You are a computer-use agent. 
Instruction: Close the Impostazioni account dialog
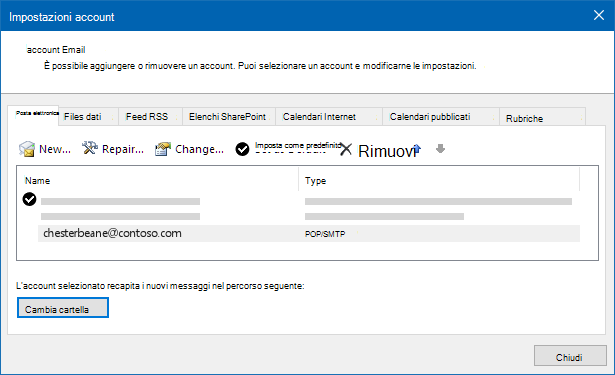pyautogui.click(x=599, y=15)
